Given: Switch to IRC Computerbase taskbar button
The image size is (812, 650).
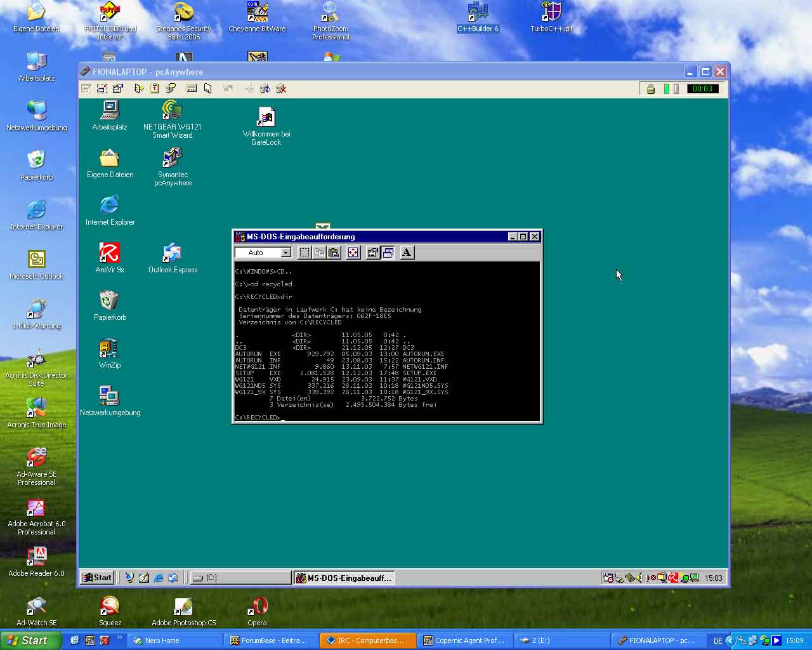Looking at the screenshot, I should (369, 640).
